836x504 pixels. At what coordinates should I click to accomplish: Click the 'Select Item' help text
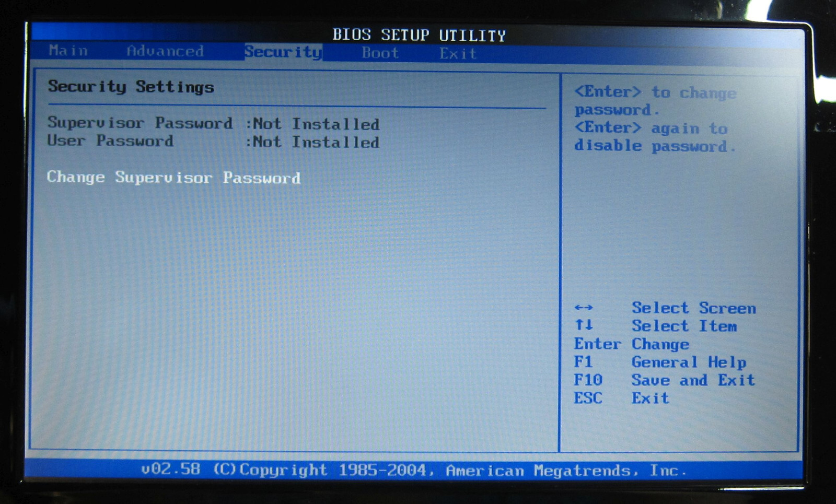[x=684, y=326]
